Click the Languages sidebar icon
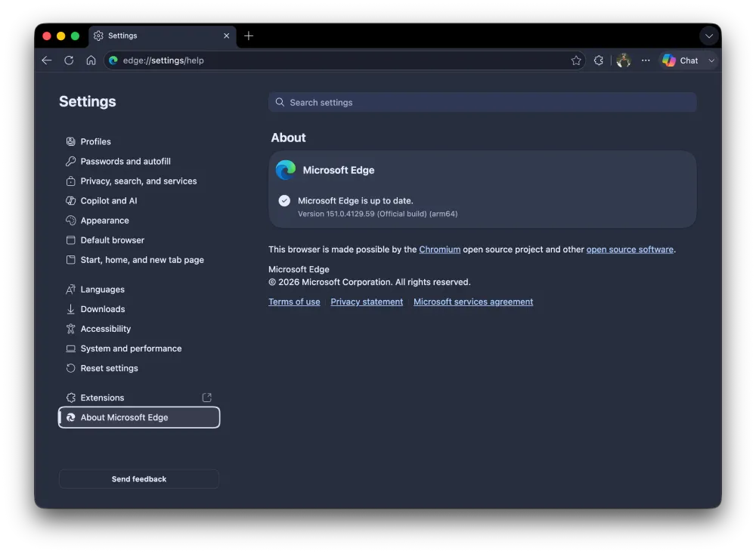The height and width of the screenshot is (554, 756). 70,289
